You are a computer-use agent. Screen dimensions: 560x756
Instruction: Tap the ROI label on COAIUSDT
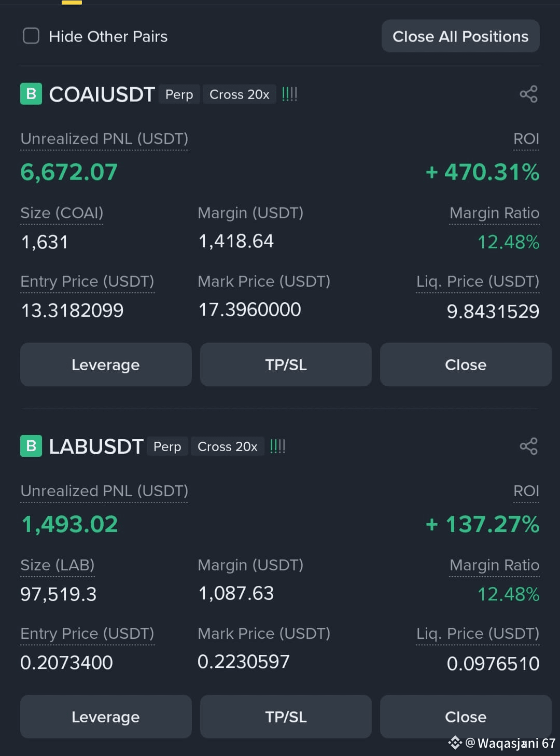pyautogui.click(x=526, y=139)
